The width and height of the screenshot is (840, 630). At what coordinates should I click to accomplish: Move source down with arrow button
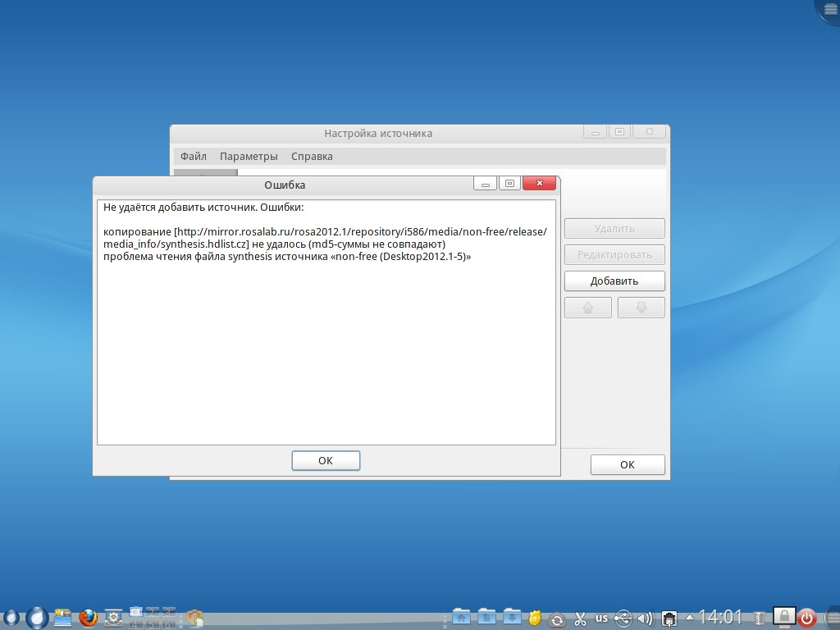click(641, 308)
